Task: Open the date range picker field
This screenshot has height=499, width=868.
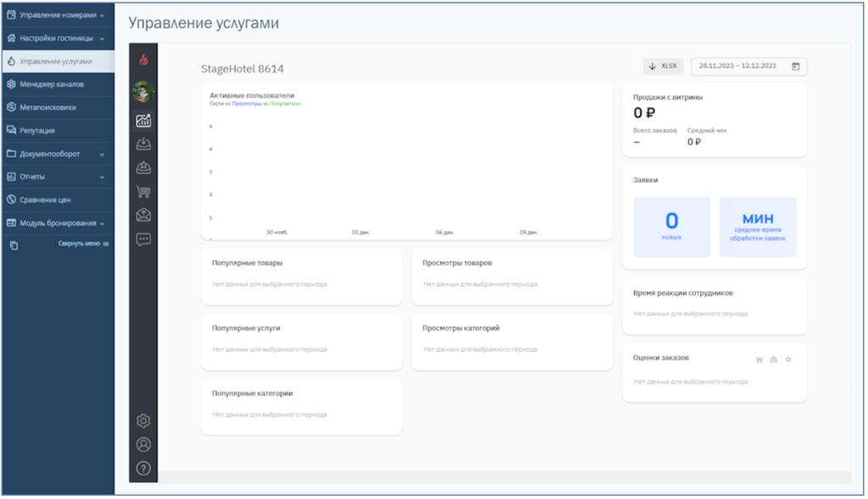Action: (748, 66)
